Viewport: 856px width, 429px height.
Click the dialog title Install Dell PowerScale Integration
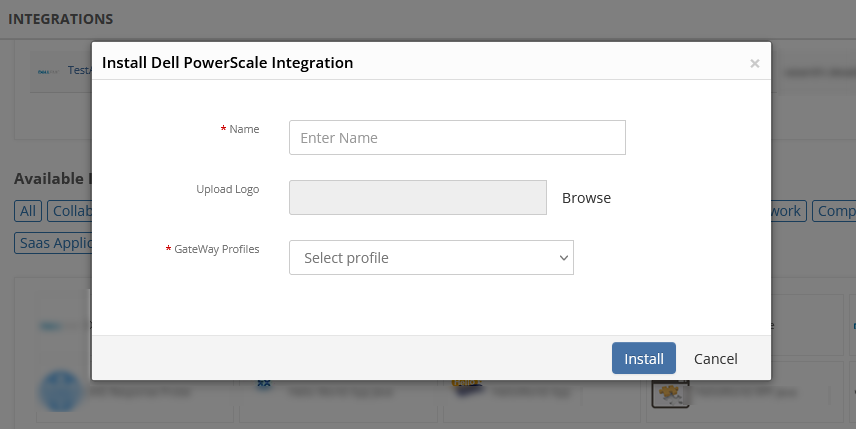pos(228,63)
